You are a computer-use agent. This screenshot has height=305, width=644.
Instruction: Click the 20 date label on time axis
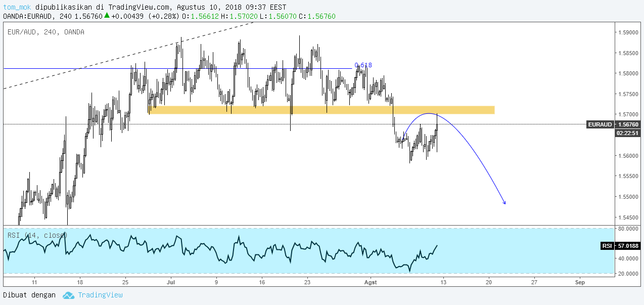[489, 283]
